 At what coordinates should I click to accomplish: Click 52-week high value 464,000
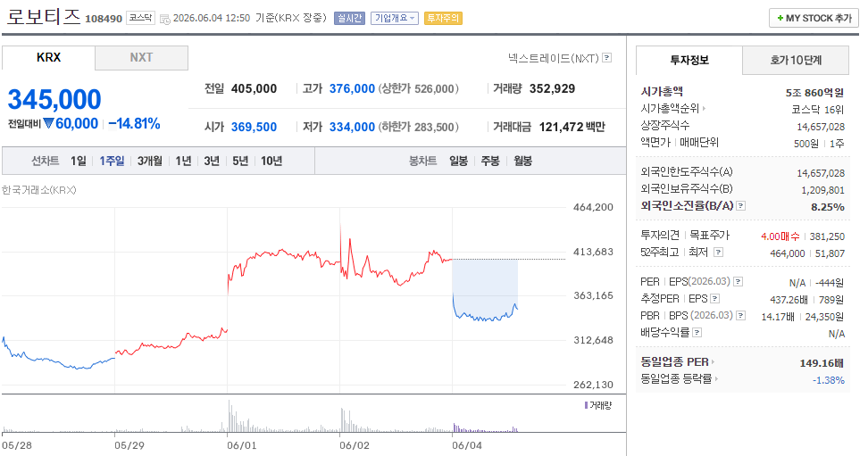point(787,253)
